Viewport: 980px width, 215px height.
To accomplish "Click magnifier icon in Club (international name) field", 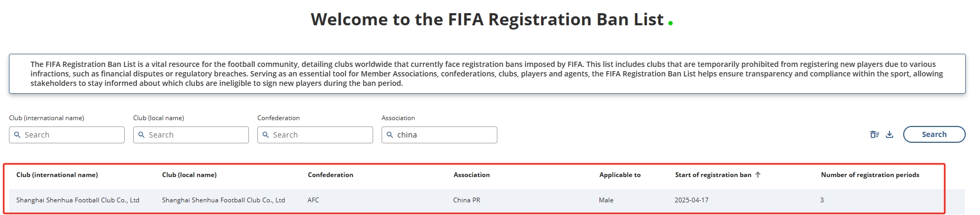I will pos(17,135).
